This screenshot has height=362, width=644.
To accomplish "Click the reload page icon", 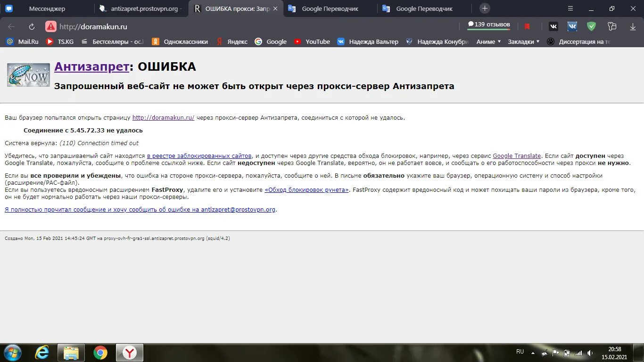I will [x=32, y=27].
